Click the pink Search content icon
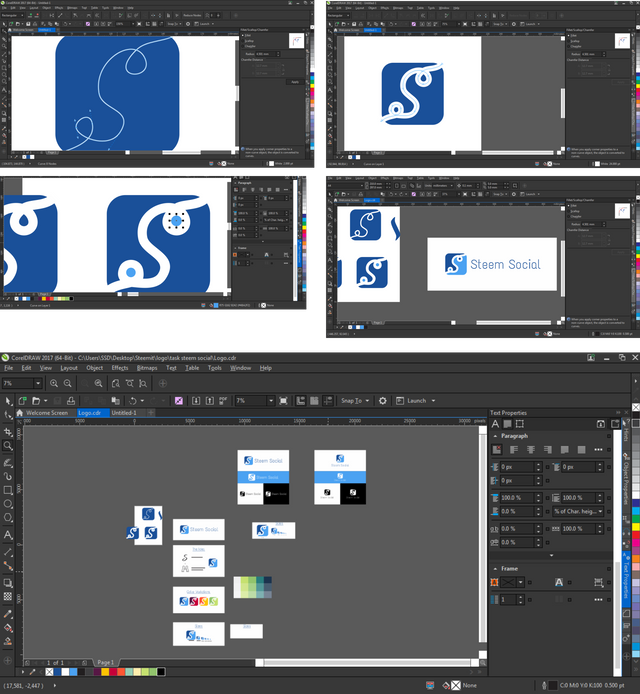The height and width of the screenshot is (694, 640). pyautogui.click(x=179, y=401)
